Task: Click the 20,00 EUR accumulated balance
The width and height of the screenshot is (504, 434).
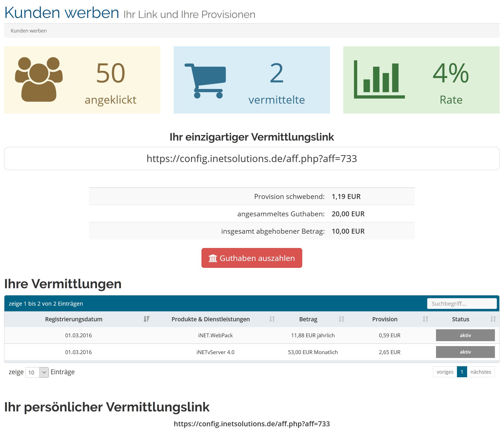Action: coord(348,214)
